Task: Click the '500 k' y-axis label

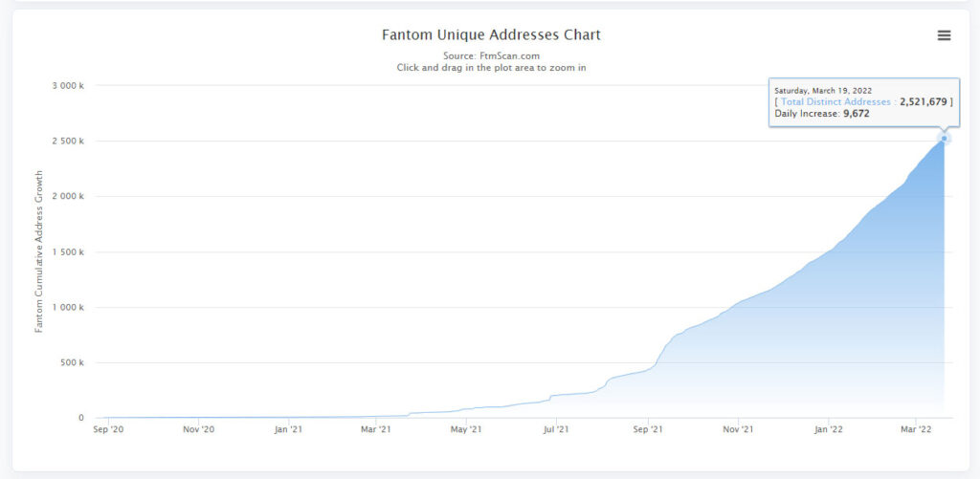Action: coord(73,363)
